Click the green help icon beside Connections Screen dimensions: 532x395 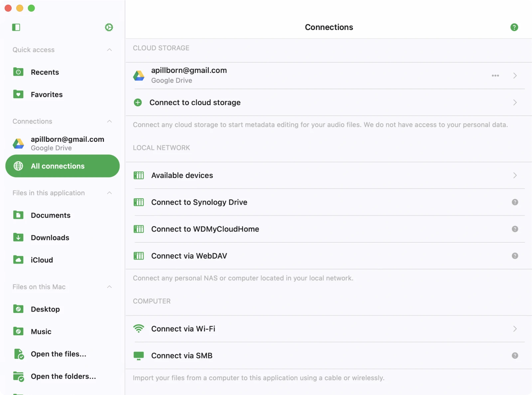click(514, 27)
